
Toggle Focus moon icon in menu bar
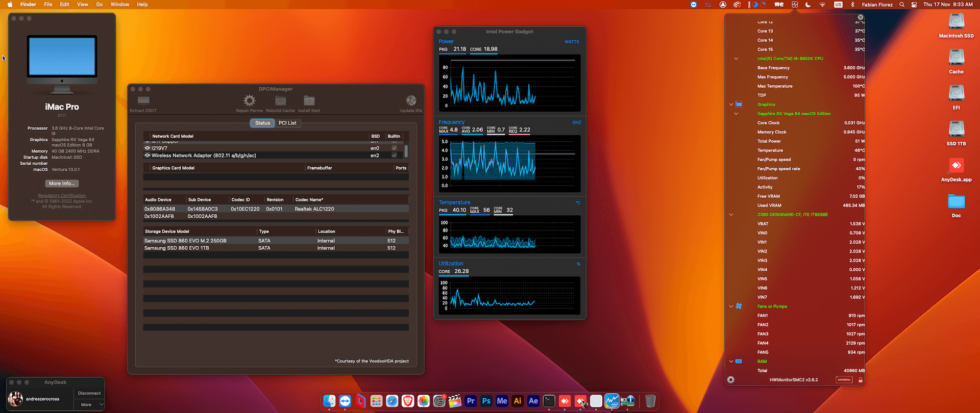pyautogui.click(x=808, y=5)
